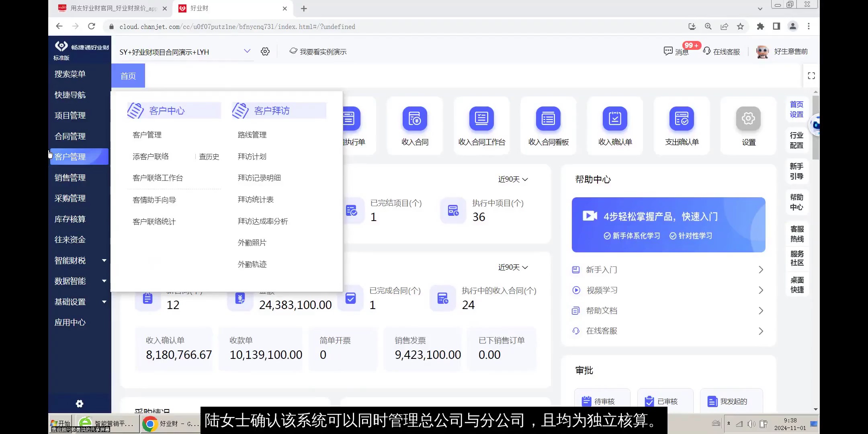Open the 近90天 time range dropdown
868x434 pixels.
coord(512,179)
